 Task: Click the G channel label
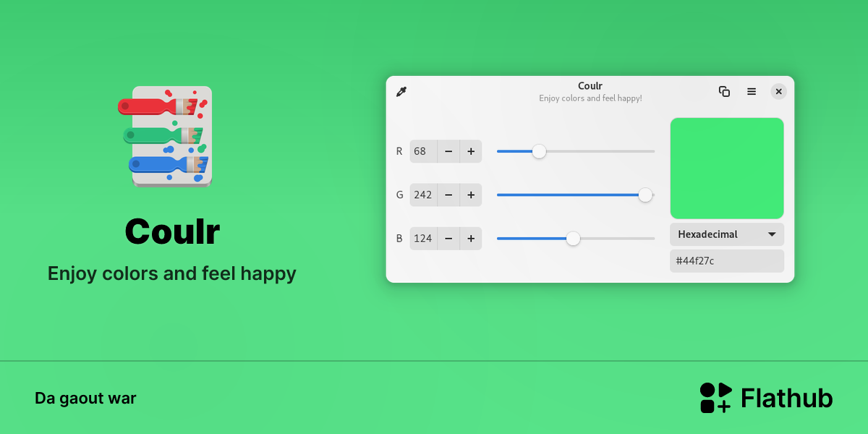(399, 195)
